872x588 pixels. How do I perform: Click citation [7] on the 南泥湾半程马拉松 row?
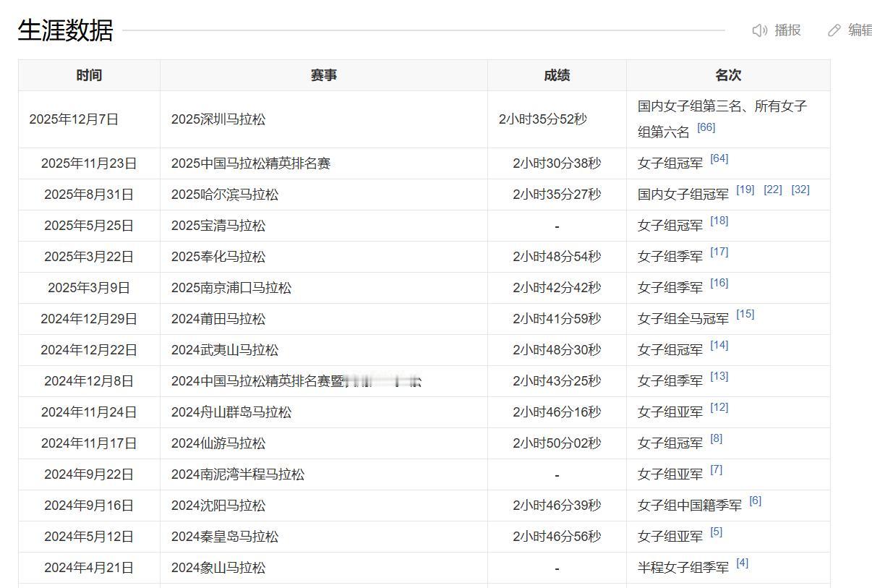[x=715, y=469]
